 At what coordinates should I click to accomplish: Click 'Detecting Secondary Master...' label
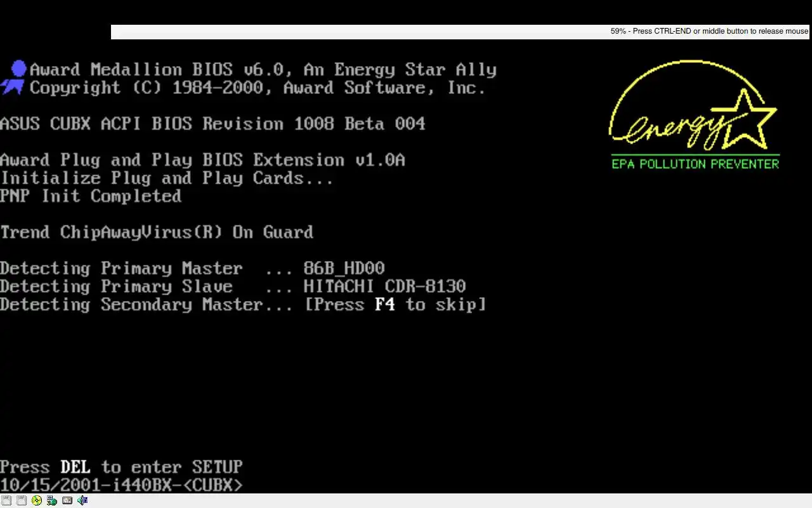[147, 304]
